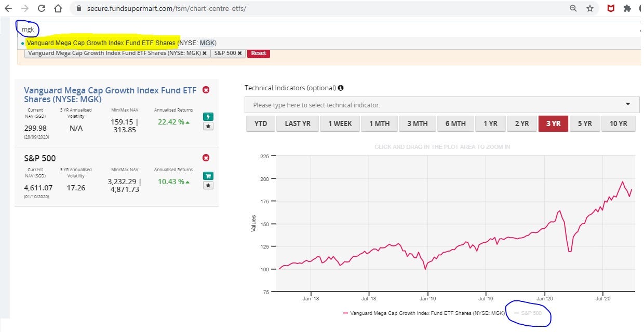Click green lightning icon on MGK card
The image size is (644, 332).
[x=208, y=117]
